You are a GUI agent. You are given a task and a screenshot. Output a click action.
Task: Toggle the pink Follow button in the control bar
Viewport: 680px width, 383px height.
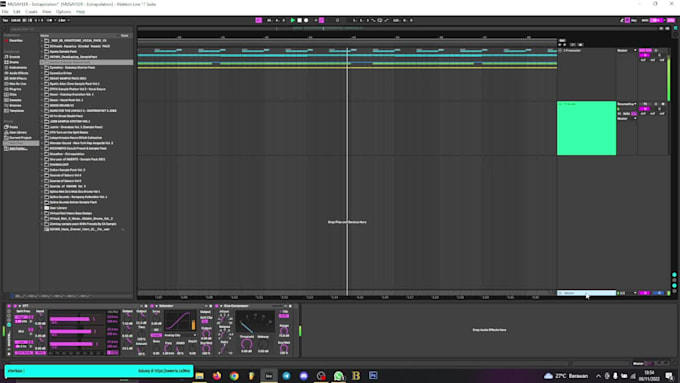258,20
